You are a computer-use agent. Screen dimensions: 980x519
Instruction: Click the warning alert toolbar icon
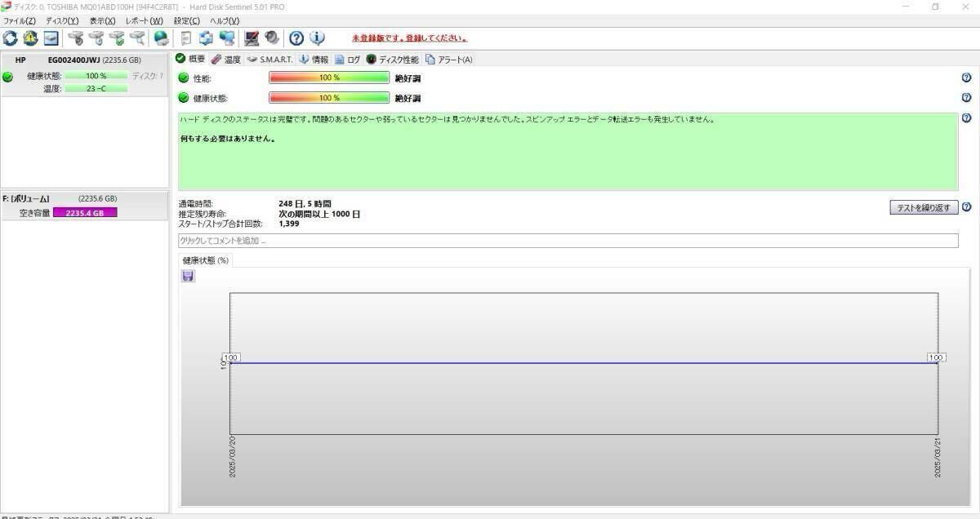pyautogui.click(x=30, y=38)
